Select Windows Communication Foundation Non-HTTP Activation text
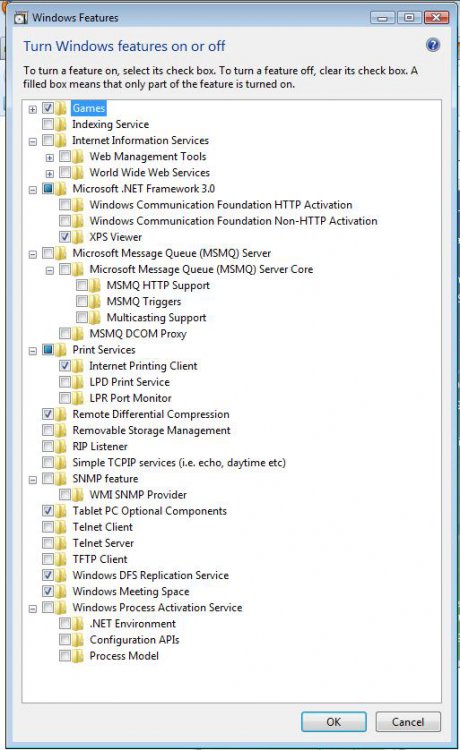 pyautogui.click(x=233, y=221)
